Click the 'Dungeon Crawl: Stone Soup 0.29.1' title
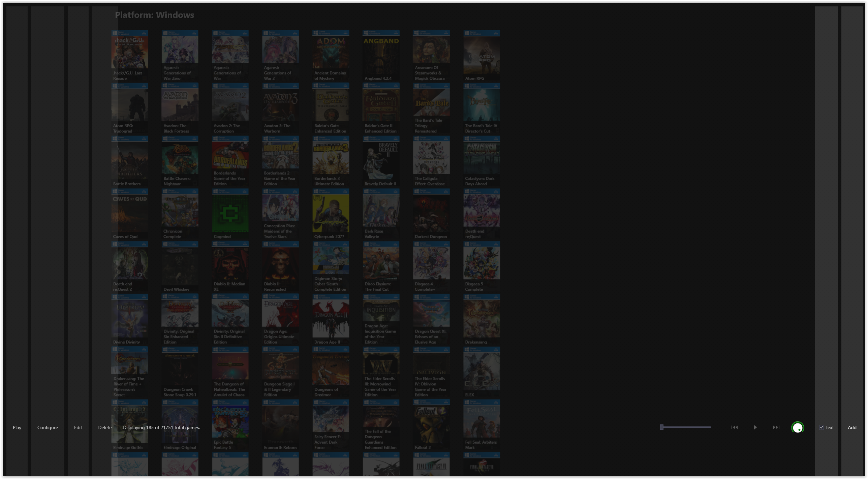This screenshot has width=868, height=479. (180, 392)
